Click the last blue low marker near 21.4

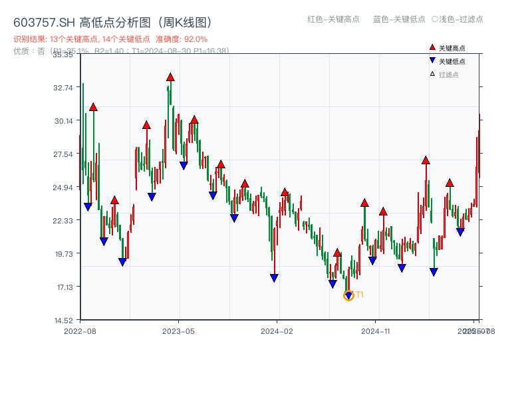pyautogui.click(x=460, y=232)
